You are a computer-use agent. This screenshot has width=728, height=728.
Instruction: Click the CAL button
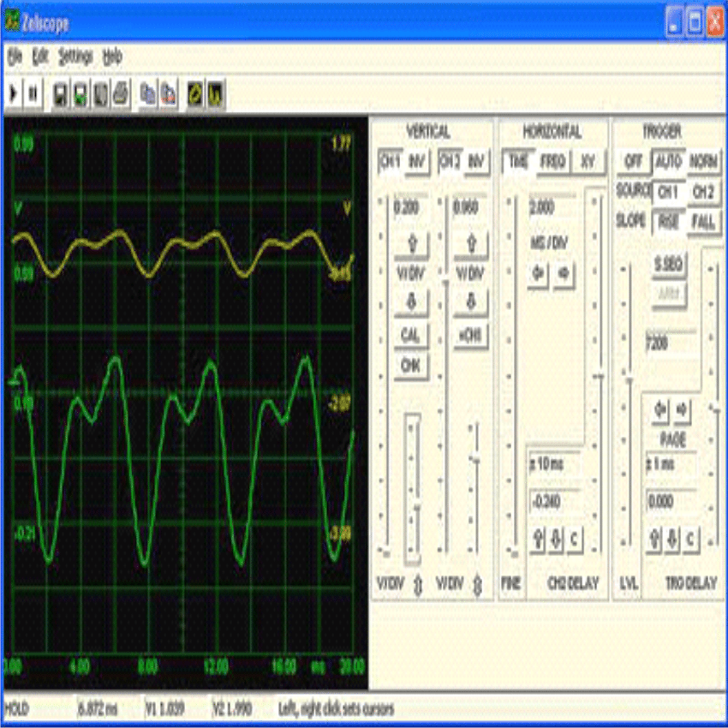tap(410, 336)
